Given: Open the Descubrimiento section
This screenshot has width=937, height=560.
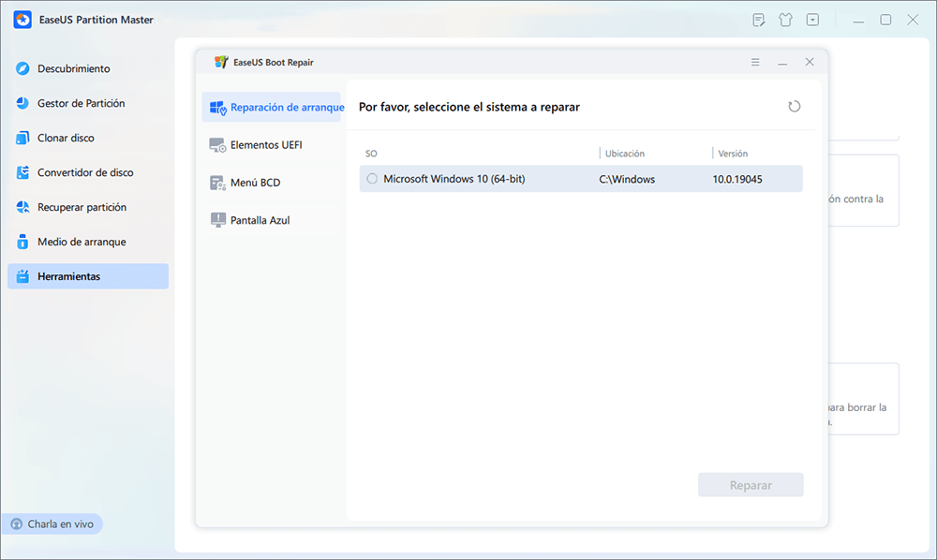Looking at the screenshot, I should coord(88,68).
